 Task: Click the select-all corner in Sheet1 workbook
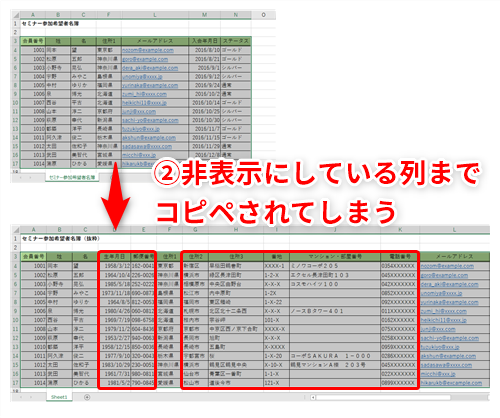tap(15, 229)
